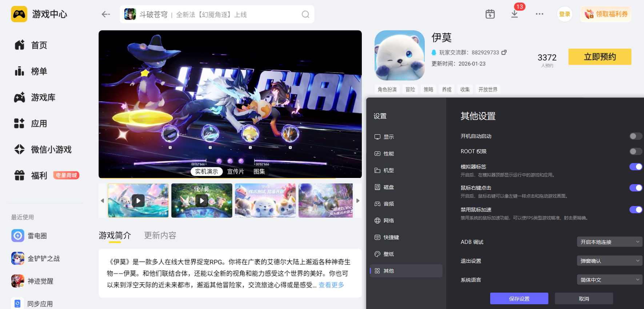Viewport: 644px width, 309px height.
Task: Select the second video thumbnail
Action: (201, 201)
